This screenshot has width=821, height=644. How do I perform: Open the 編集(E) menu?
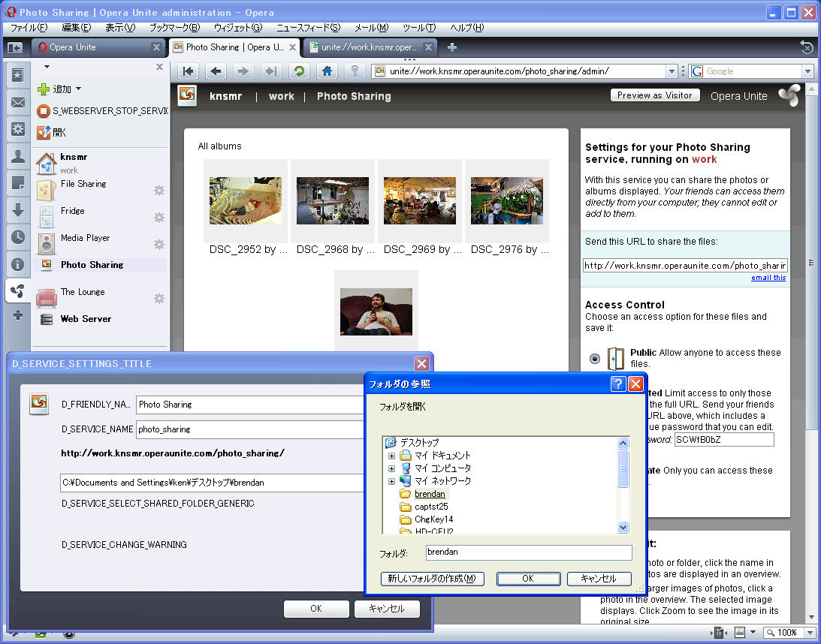coord(77,28)
